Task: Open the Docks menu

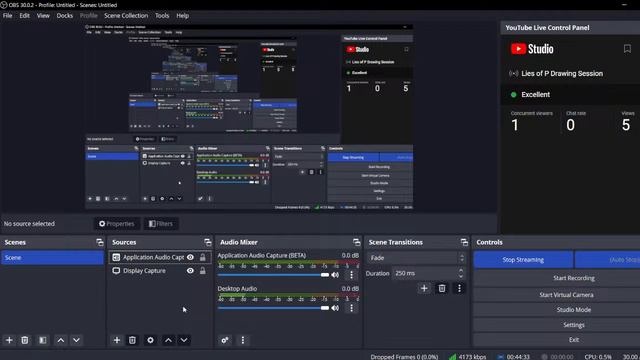Action: coord(64,16)
